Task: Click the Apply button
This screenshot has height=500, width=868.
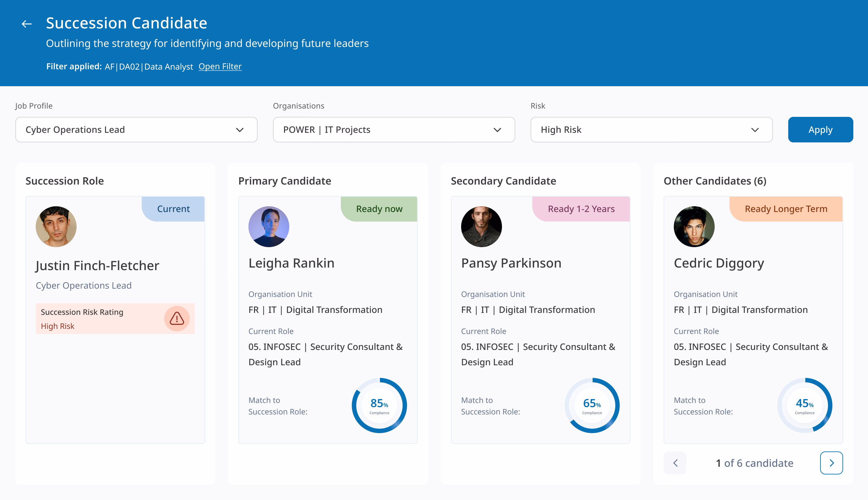Action: 820,130
